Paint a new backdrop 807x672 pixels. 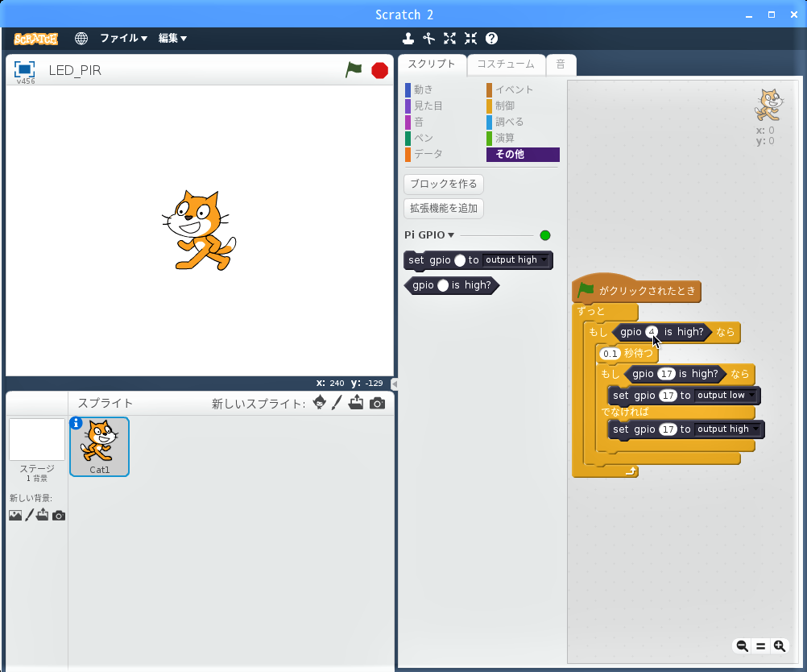[29, 514]
